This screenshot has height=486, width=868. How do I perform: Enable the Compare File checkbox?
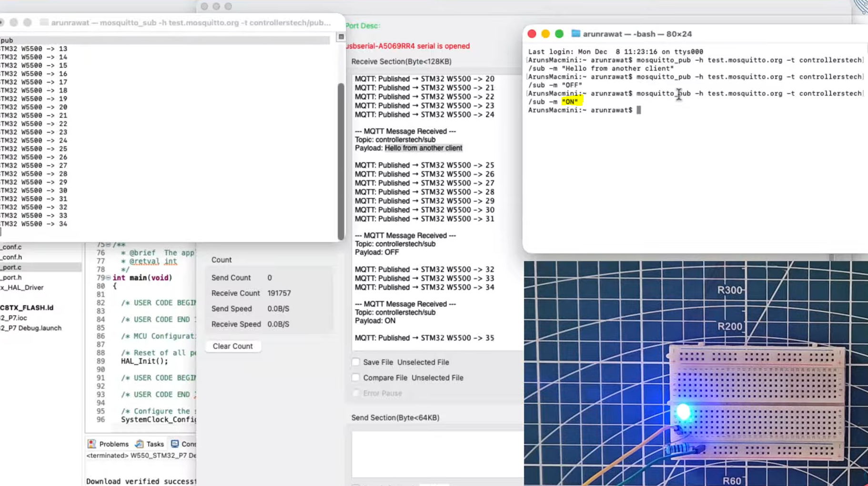pyautogui.click(x=356, y=377)
